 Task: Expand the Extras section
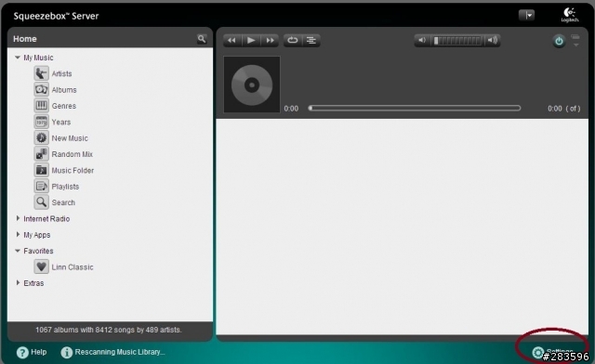click(x=18, y=283)
